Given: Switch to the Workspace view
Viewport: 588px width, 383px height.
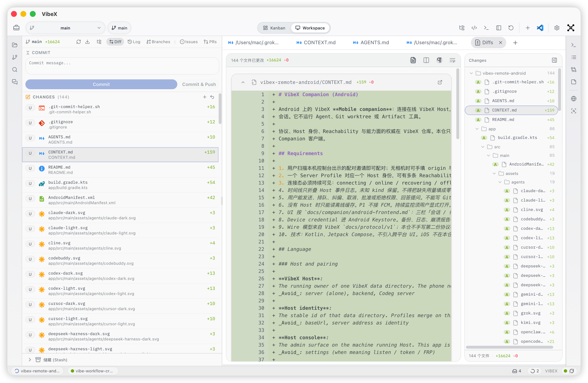Looking at the screenshot, I should pyautogui.click(x=310, y=28).
